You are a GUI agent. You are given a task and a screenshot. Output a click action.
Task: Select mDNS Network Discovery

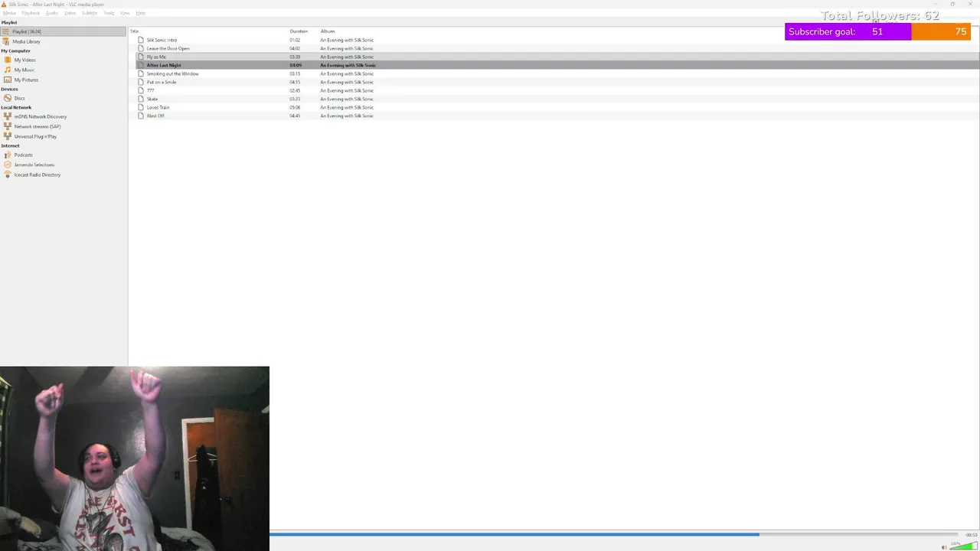(40, 116)
